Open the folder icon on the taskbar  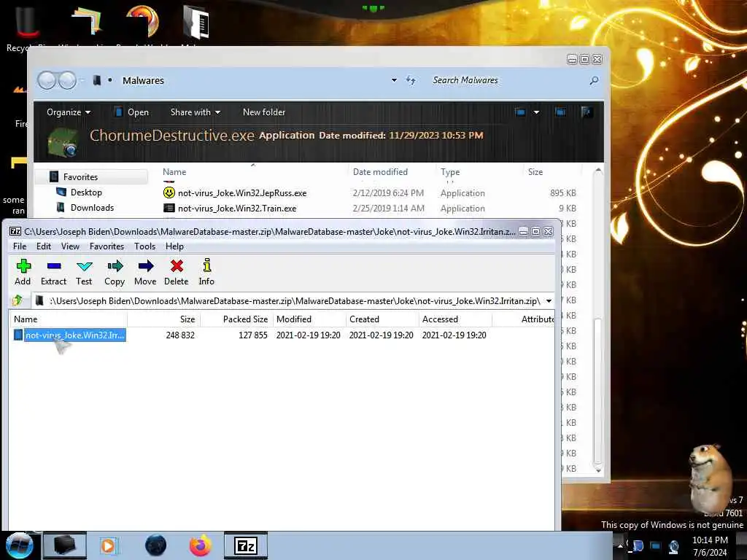(65, 545)
